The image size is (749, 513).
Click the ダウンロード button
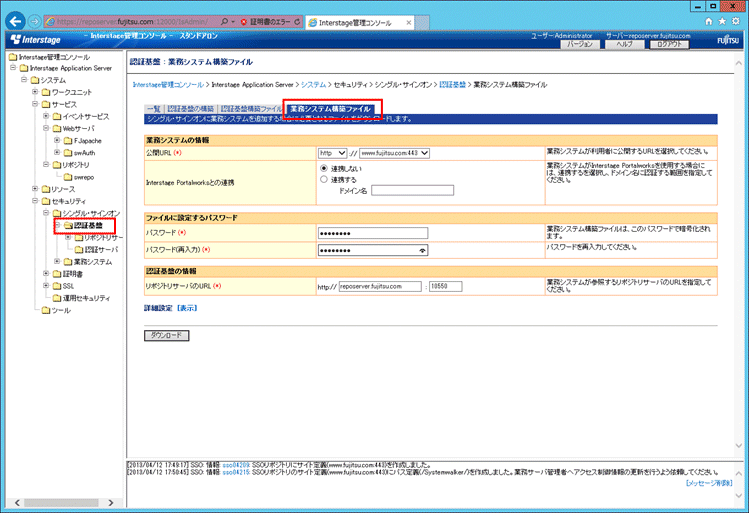click(x=167, y=335)
